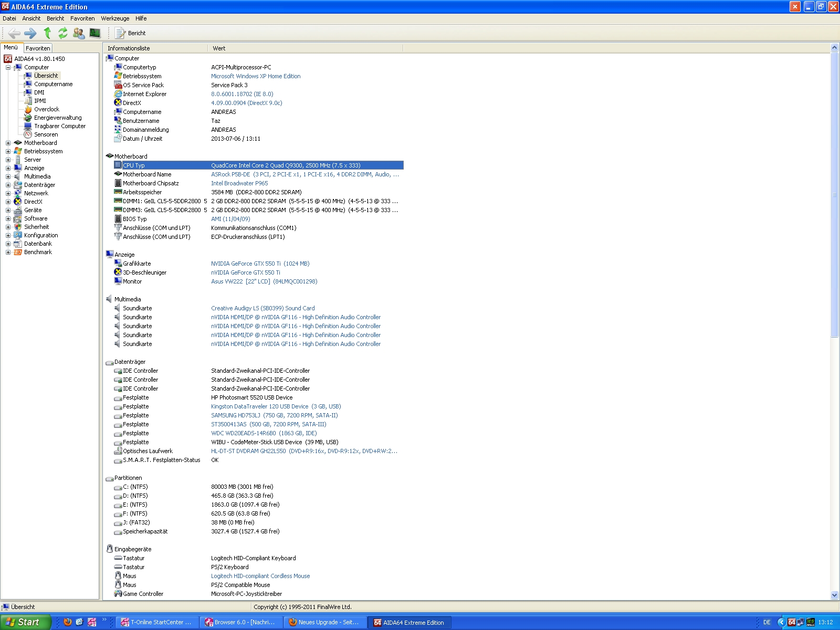Open the Bericht report wizard
Screen dimensions: 840x630
[x=130, y=33]
